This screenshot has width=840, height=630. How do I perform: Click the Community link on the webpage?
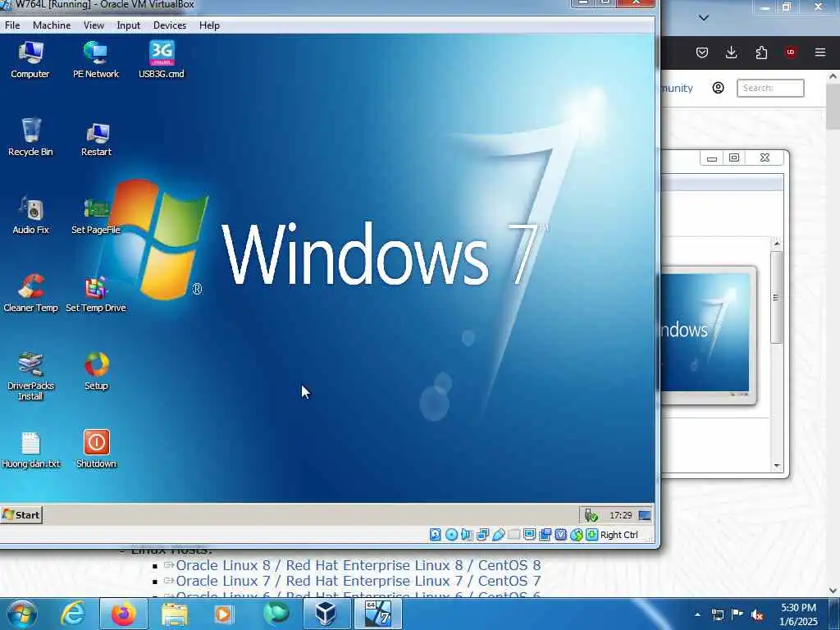(677, 88)
